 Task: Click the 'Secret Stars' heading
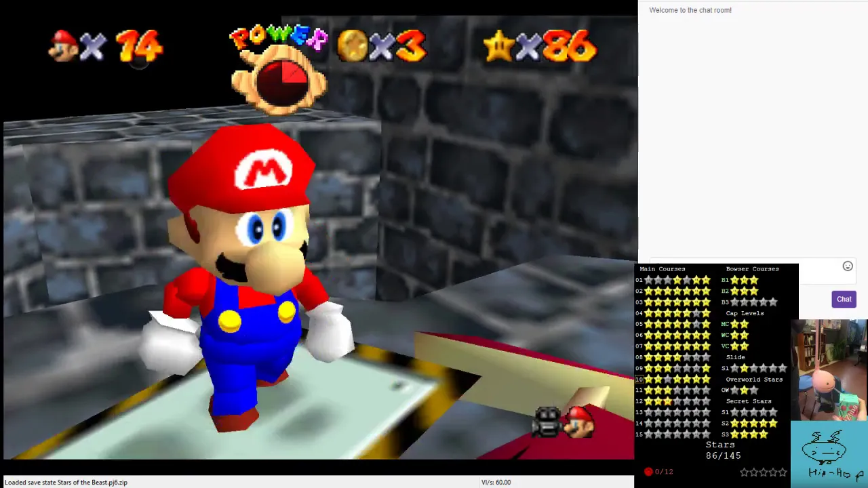[749, 401]
